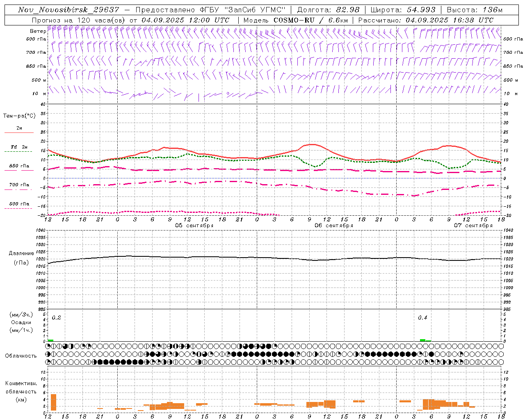Select the text 'Предоставлено ФГБУ ЗапСиб УГМС'
This screenshot has width=525, height=420.
211,10
